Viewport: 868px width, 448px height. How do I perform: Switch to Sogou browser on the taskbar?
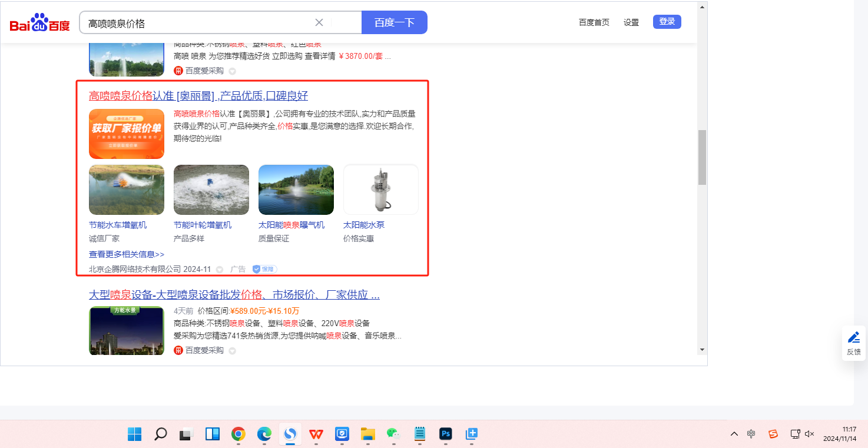(x=290, y=434)
